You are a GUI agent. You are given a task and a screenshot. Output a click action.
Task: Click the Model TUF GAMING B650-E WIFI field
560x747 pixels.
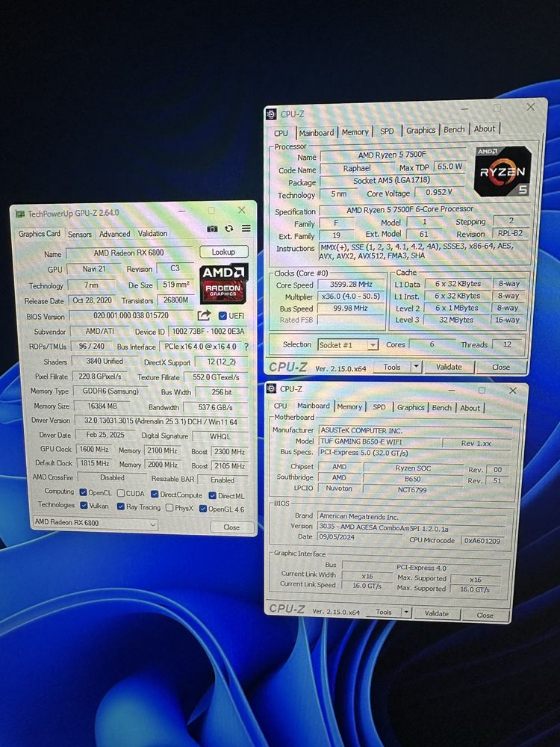(x=379, y=441)
